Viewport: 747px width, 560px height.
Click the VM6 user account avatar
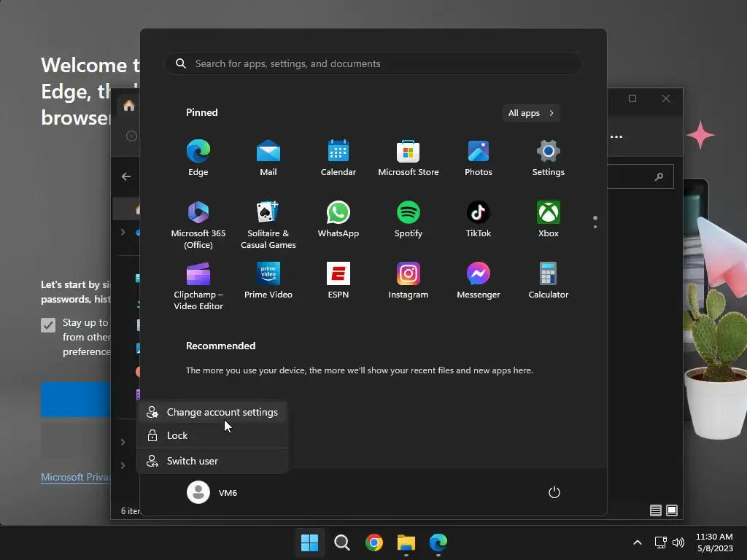[x=198, y=492]
